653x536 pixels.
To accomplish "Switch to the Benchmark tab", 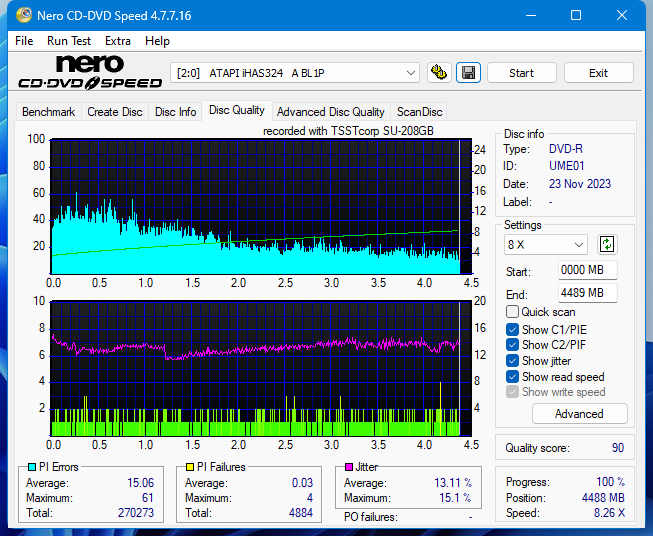I will (x=49, y=112).
